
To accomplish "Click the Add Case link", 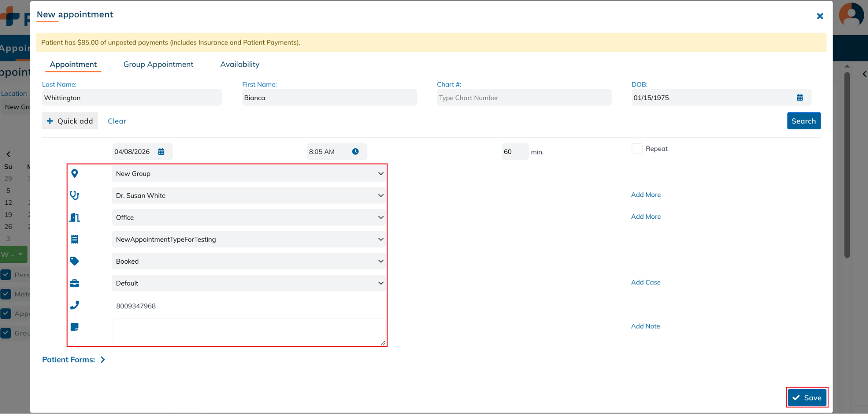I will click(645, 282).
